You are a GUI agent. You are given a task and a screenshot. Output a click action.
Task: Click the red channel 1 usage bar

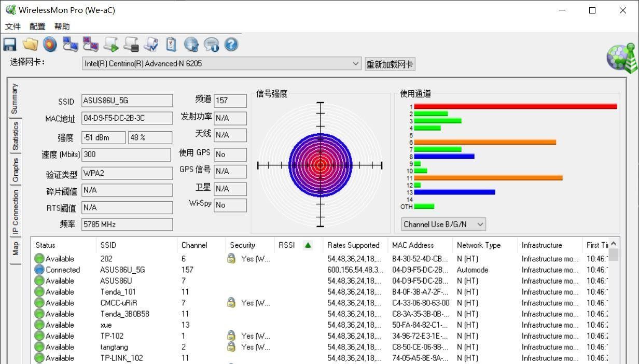coord(515,107)
